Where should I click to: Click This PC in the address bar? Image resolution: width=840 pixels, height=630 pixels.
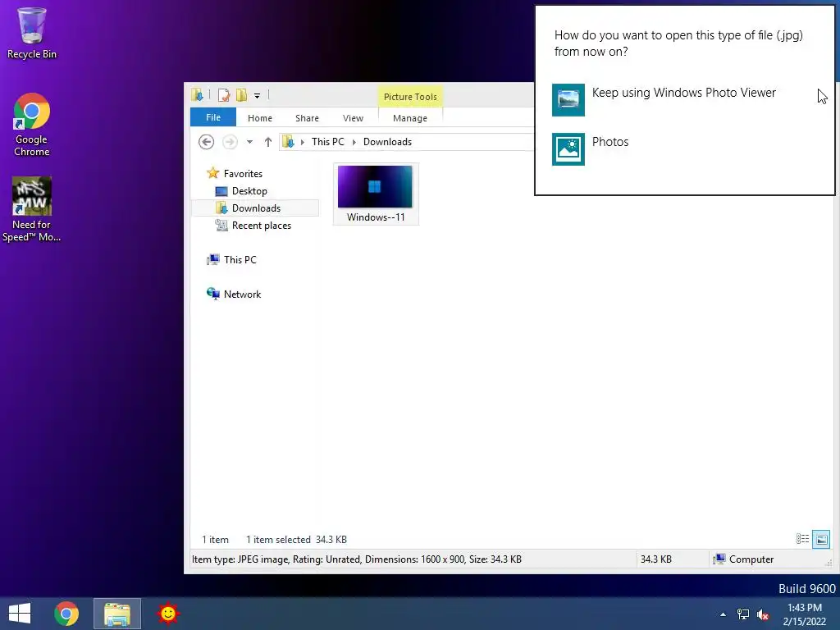[x=328, y=142]
